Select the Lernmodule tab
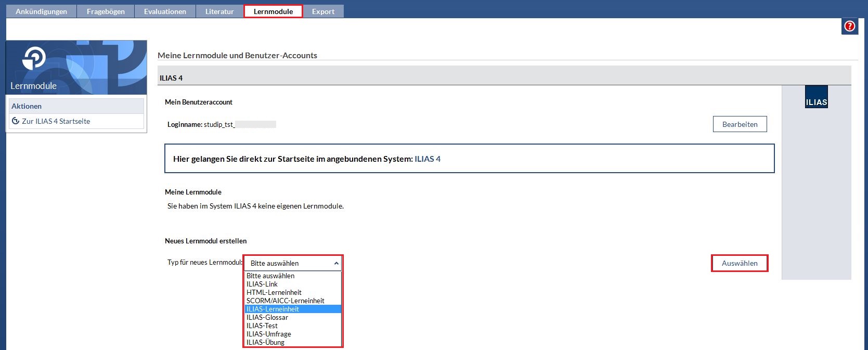Viewport: 868px width, 350px height. tap(273, 11)
